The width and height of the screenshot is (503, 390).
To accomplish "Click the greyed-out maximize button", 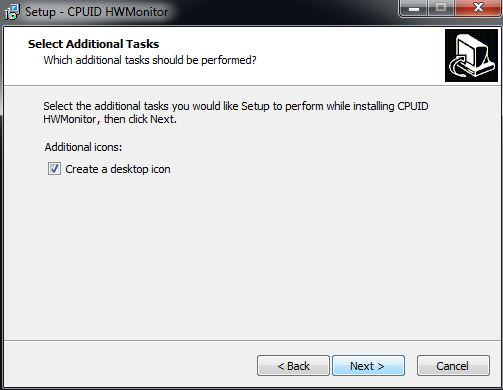I will [441, 8].
